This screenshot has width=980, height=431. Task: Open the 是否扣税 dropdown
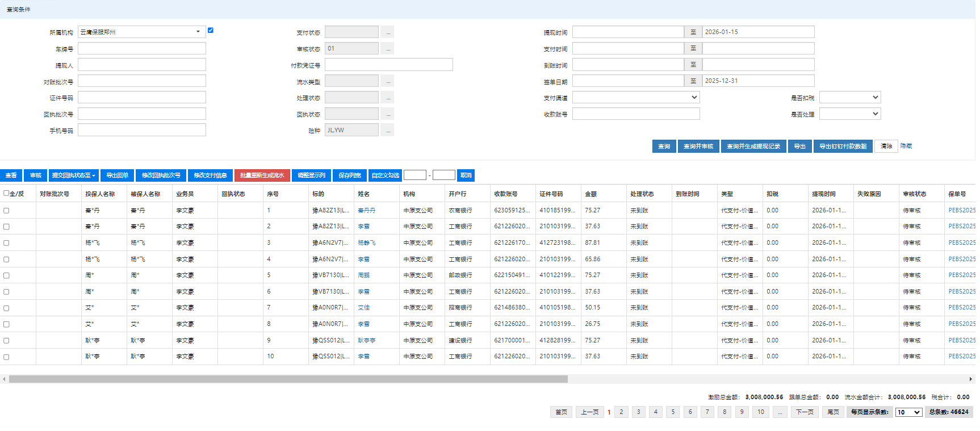pyautogui.click(x=849, y=98)
